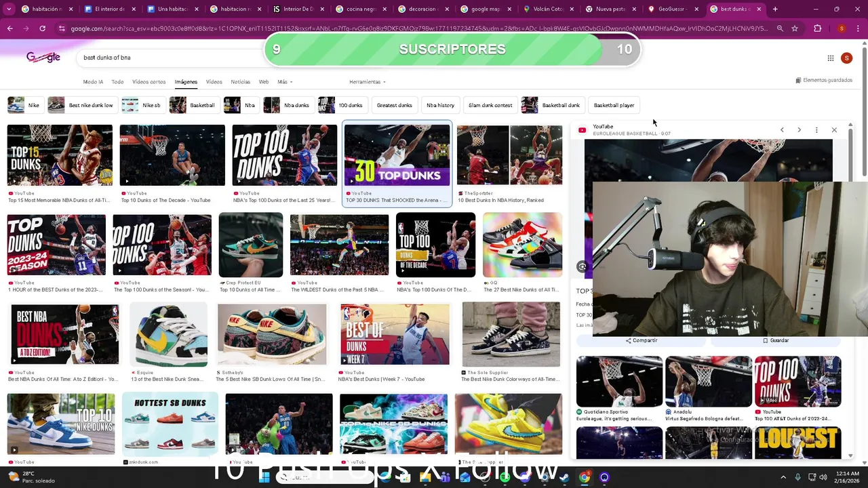
Task: Open 'TOP 30 DUNKS That SHOCKED the Arena' thumbnail
Action: click(x=397, y=155)
